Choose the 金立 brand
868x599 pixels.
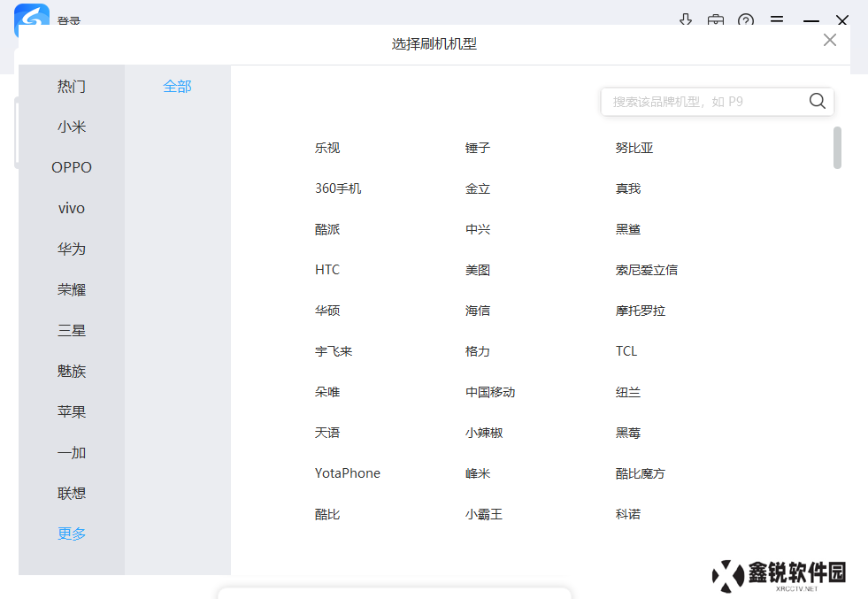(x=477, y=188)
